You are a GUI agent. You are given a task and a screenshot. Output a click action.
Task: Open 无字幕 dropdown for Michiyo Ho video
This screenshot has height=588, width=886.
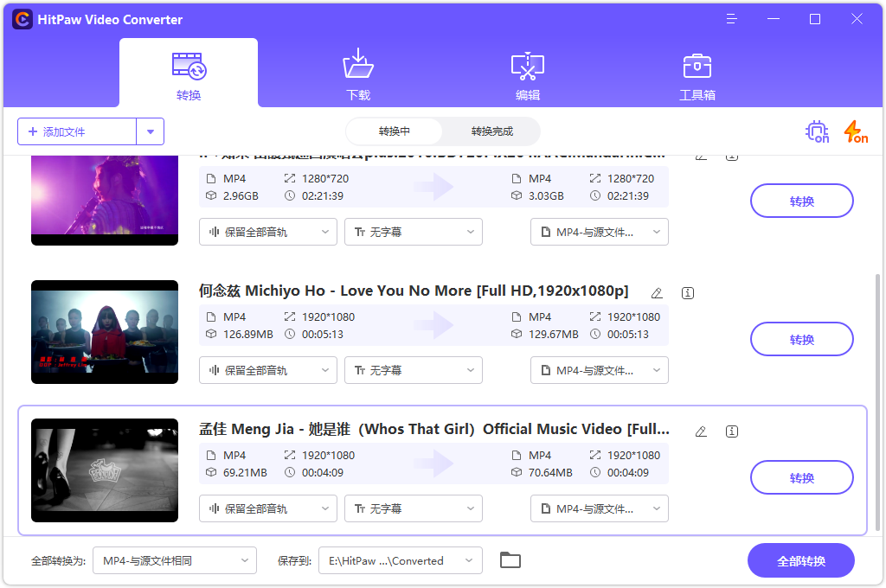(x=414, y=370)
